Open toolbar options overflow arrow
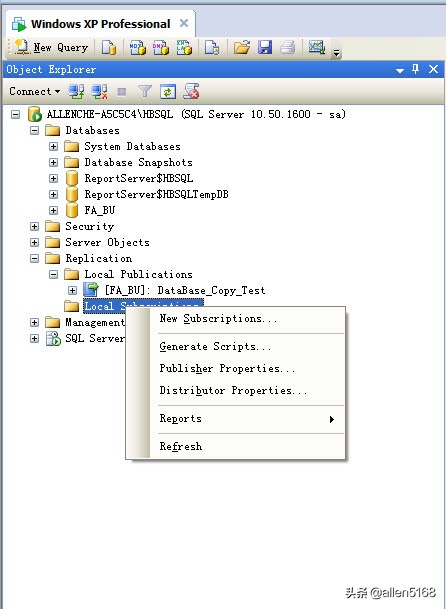Viewport: 446px width, 609px height. (x=337, y=52)
